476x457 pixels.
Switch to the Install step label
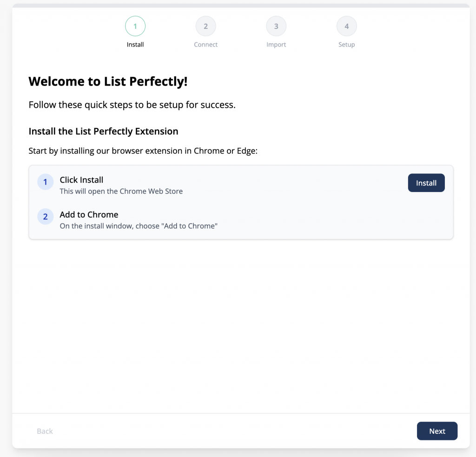(x=135, y=45)
